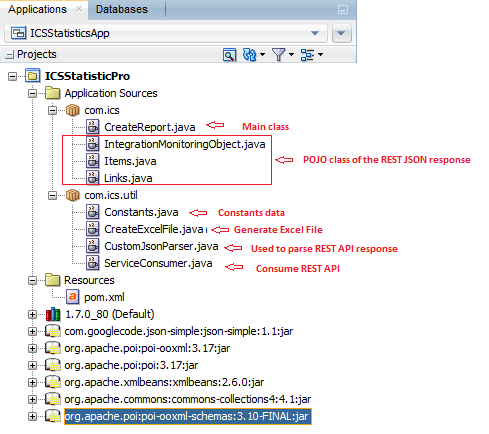Minimize the navigator panel

coord(343,9)
